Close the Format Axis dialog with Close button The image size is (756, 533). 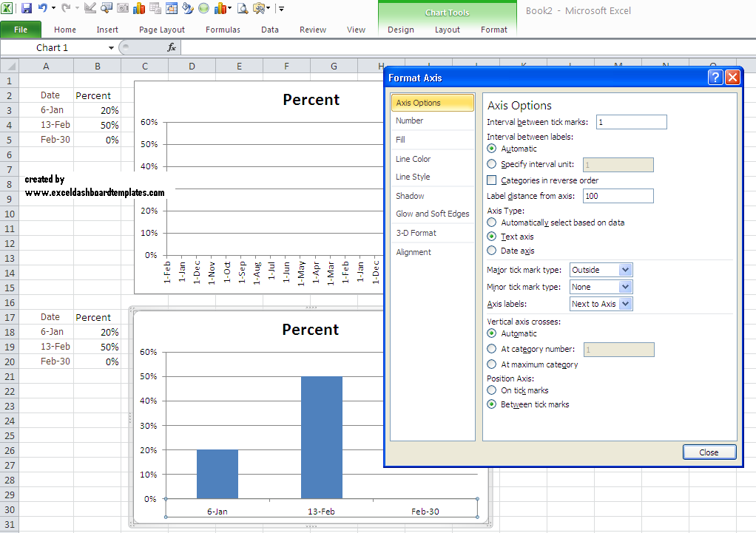point(708,452)
